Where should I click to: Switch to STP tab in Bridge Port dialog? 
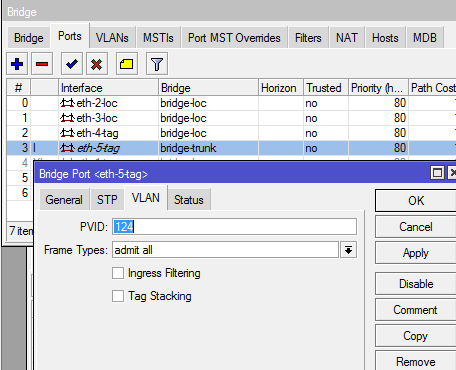pos(107,200)
